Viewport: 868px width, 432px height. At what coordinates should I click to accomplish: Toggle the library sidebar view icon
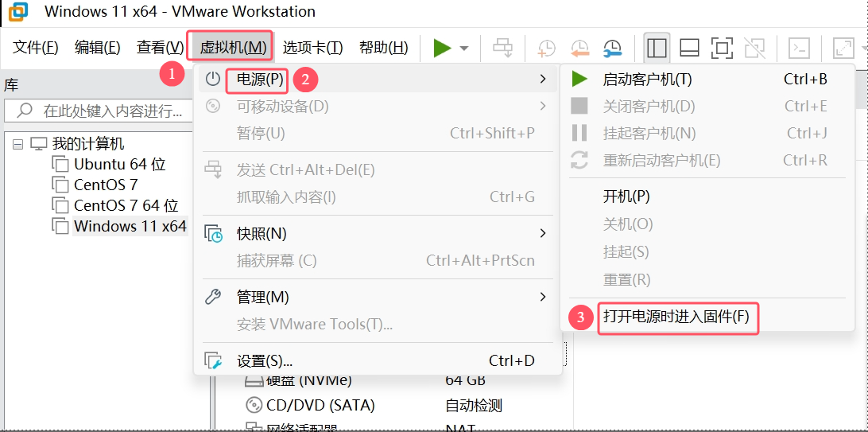tap(657, 48)
